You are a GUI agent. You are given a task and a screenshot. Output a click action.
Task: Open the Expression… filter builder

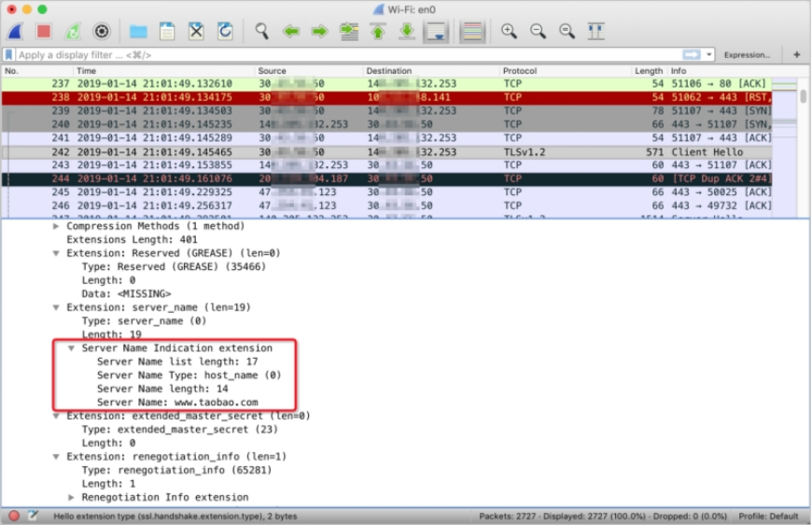747,55
